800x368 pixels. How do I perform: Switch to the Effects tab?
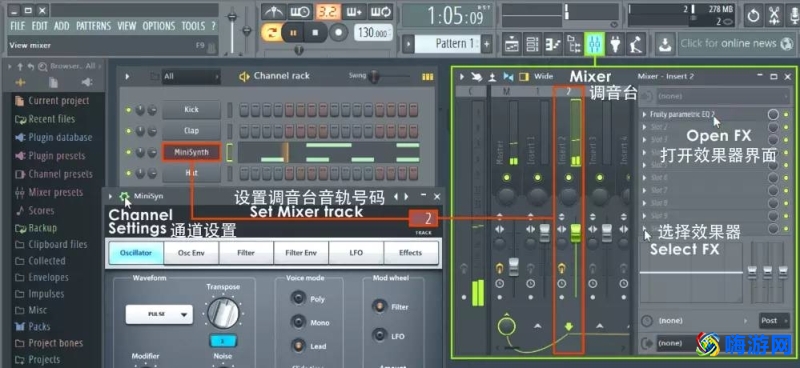click(411, 253)
